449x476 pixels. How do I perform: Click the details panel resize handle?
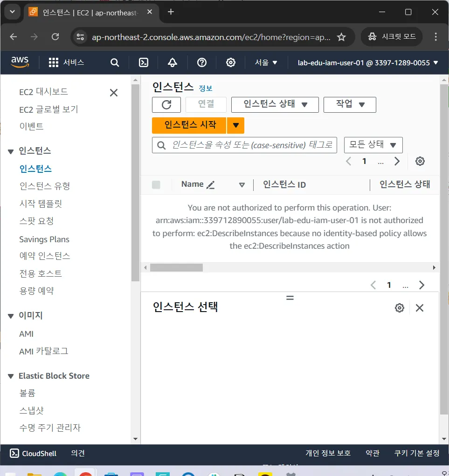click(x=290, y=298)
